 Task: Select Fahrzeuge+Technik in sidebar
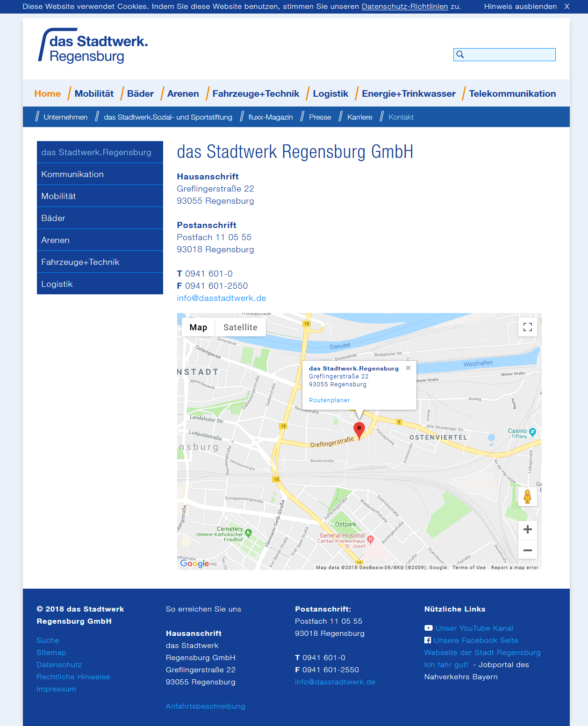pos(100,262)
